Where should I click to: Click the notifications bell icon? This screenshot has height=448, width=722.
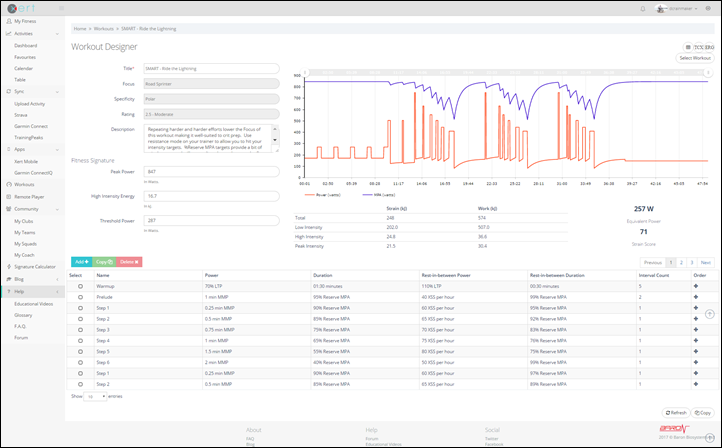coord(642,8)
